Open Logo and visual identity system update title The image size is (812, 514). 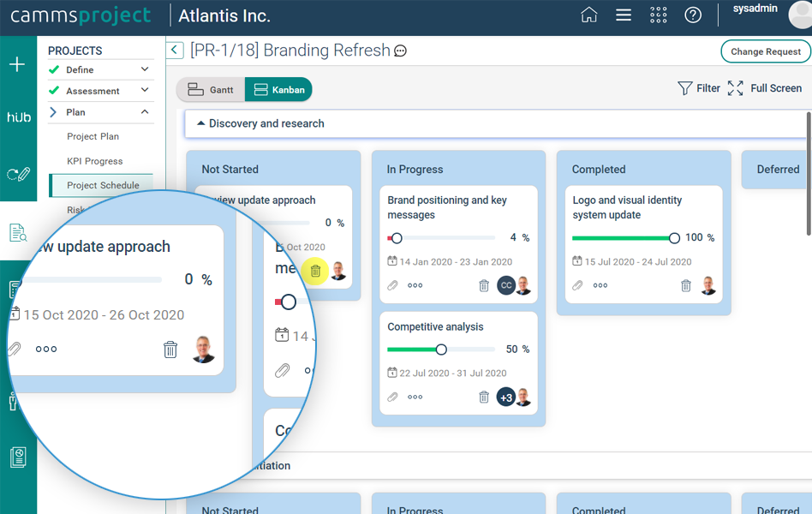click(627, 207)
